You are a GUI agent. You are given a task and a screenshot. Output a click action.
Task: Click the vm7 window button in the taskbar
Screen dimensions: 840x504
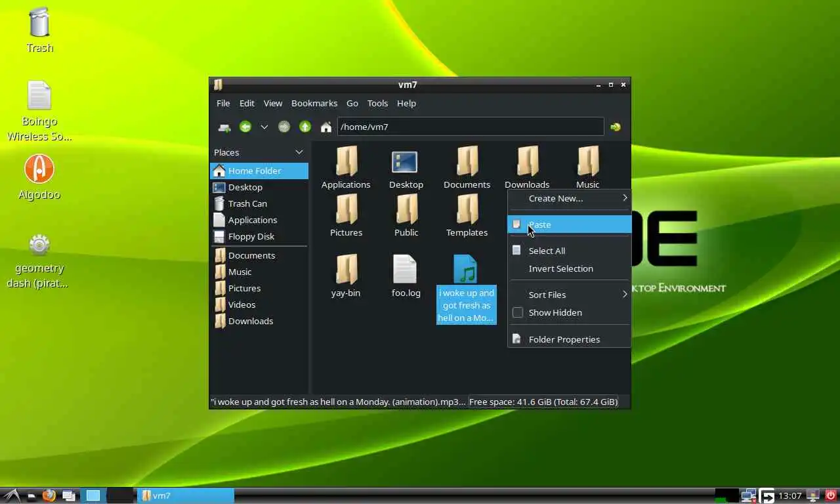(184, 495)
